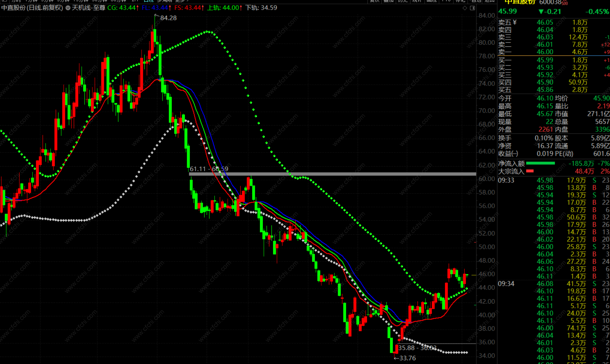Image resolution: width=610 pixels, height=364 pixels.
Task: Click the 统计 statistics button
Action: pos(417,1)
